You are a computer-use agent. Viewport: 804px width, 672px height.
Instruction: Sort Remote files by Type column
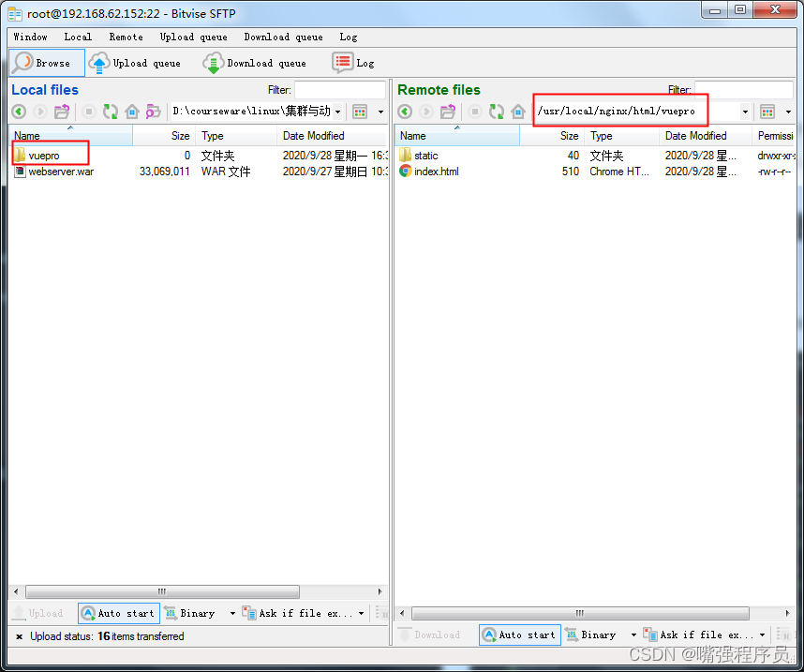click(621, 136)
